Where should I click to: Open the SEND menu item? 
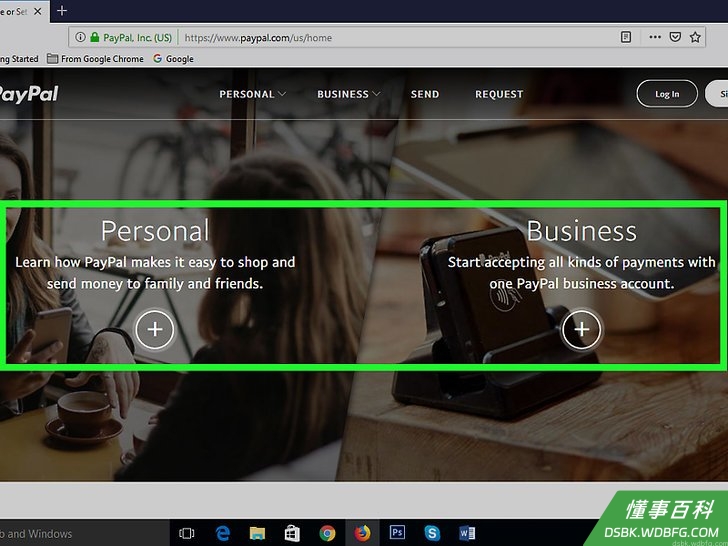pos(425,94)
